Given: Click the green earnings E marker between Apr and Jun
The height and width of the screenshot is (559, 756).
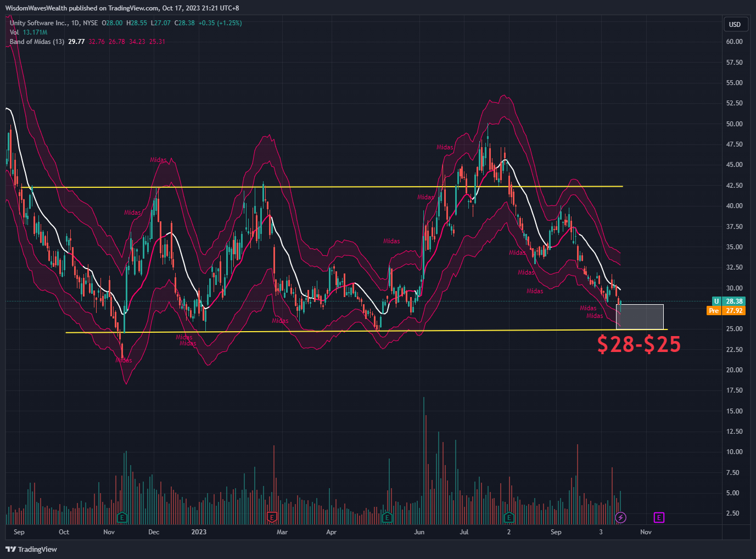Looking at the screenshot, I should click(387, 517).
